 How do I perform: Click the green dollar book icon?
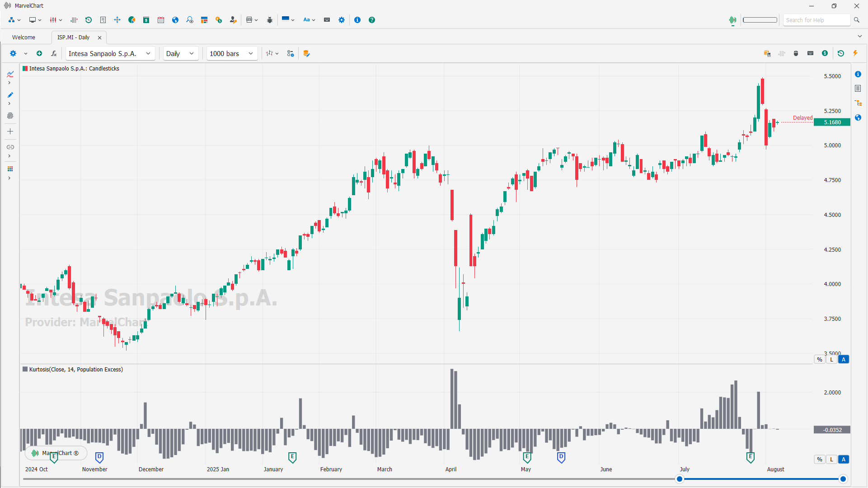(146, 20)
